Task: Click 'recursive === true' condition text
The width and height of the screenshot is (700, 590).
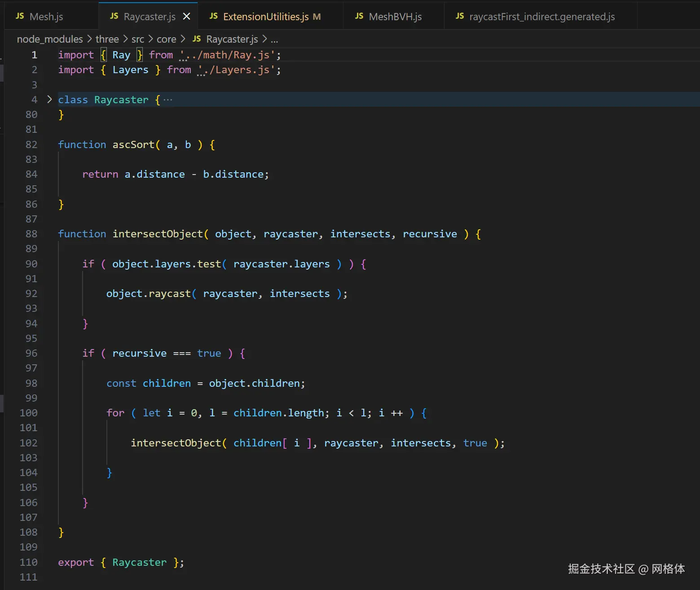Action: point(167,353)
